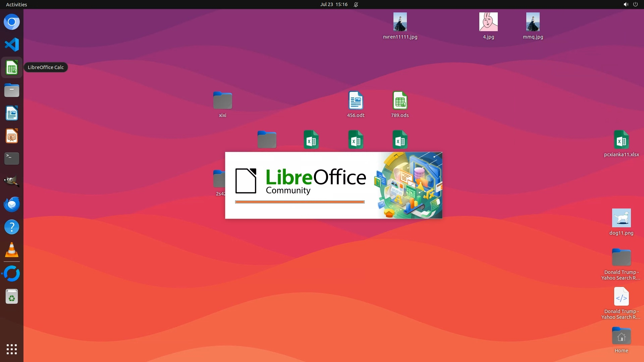Click the LibreOffice splash progress bar
This screenshot has height=362, width=644.
pyautogui.click(x=300, y=202)
